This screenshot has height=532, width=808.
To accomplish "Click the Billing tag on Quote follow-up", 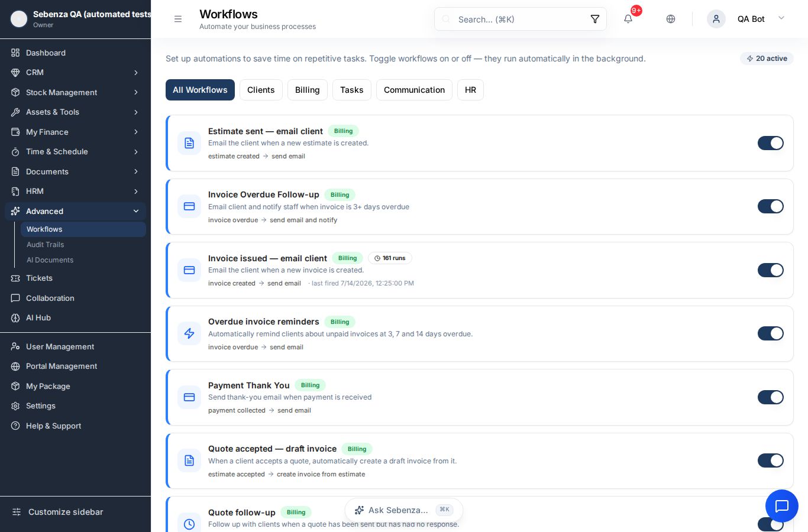I will (x=296, y=512).
